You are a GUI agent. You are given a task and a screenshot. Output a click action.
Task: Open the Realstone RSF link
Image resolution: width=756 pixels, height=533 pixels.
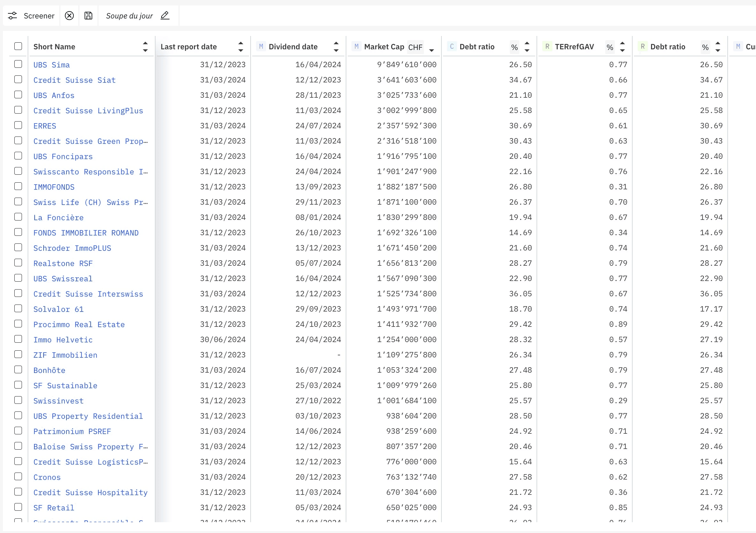pos(63,263)
